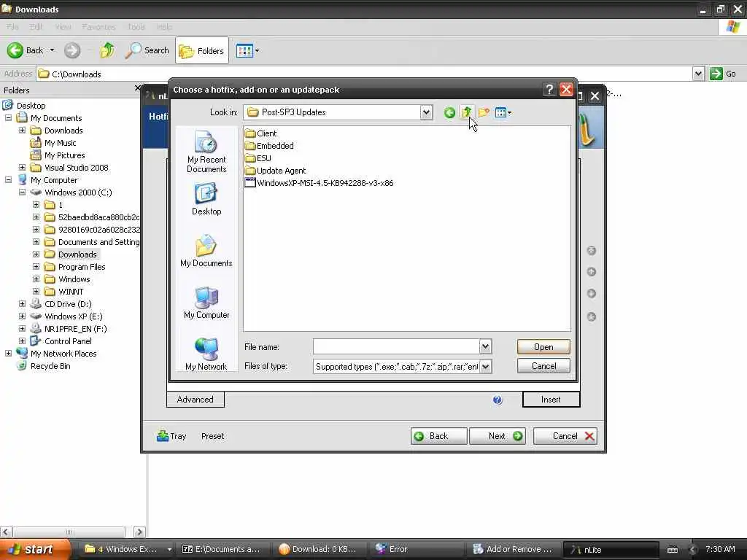Click nLite Next button
747x560 pixels.
click(x=498, y=436)
